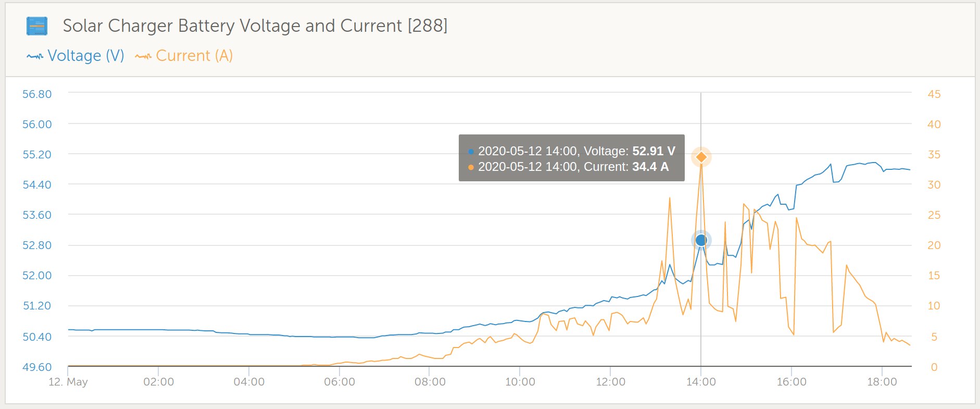Toggle the Current (A) series label

click(194, 56)
